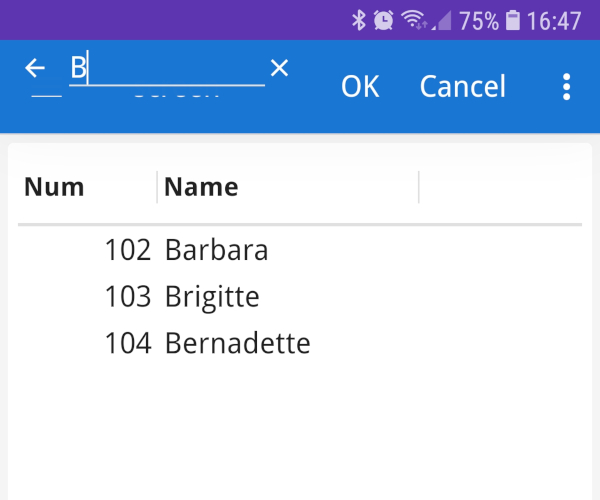Select the Brigitte row
600x500 pixels.
click(300, 296)
